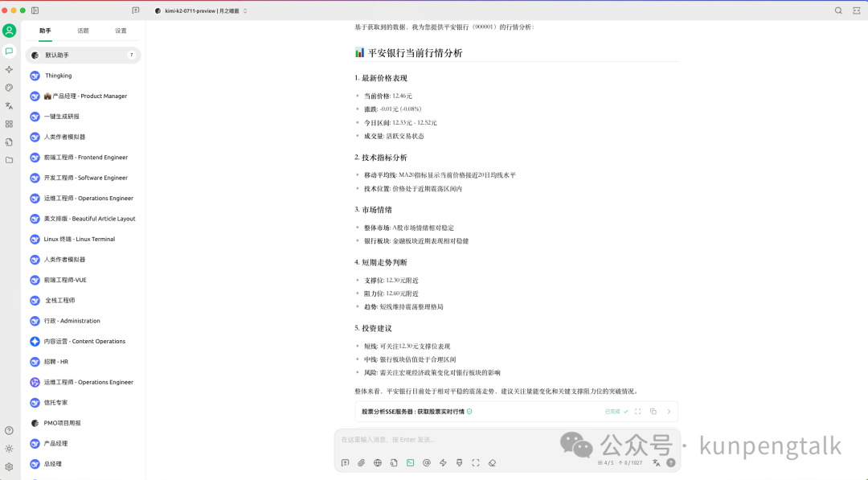Image resolution: width=868 pixels, height=480 pixels.
Task: Open quick phrases lightning icon
Action: pos(443,463)
